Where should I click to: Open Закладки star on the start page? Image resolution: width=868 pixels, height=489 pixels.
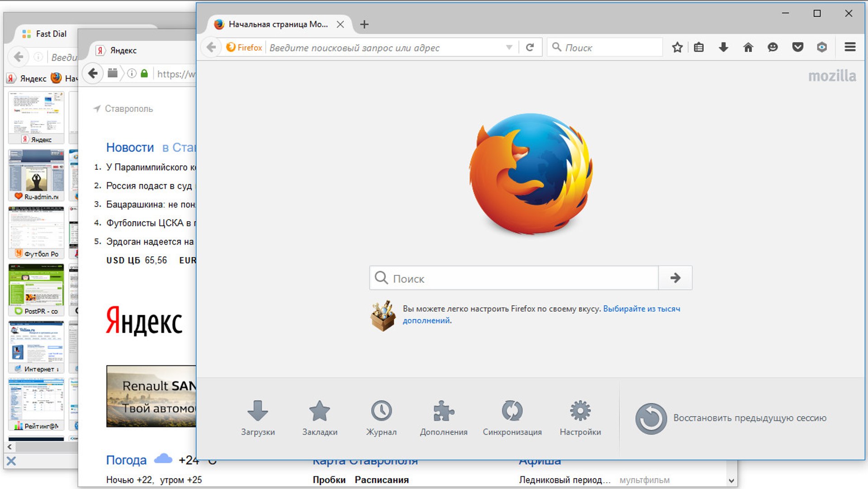point(320,418)
